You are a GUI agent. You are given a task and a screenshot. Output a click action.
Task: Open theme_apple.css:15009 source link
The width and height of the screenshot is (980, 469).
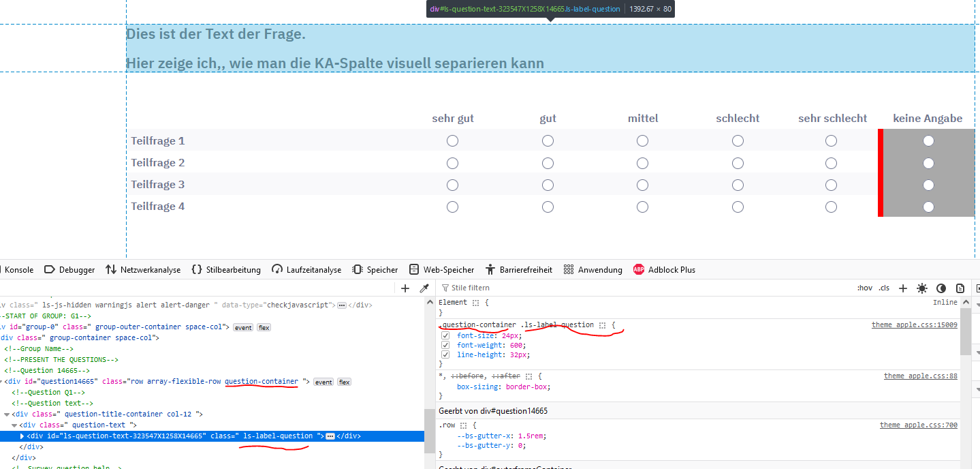(914, 325)
